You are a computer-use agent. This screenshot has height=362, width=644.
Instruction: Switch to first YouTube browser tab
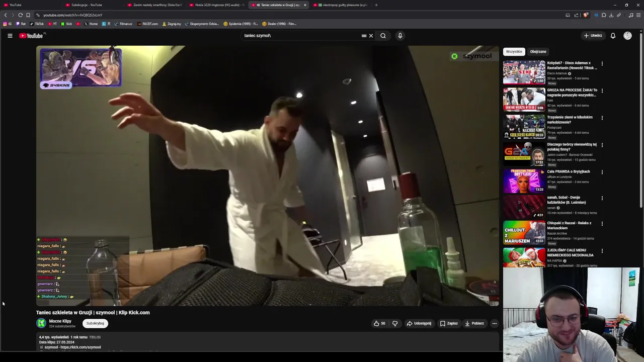click(x=30, y=5)
